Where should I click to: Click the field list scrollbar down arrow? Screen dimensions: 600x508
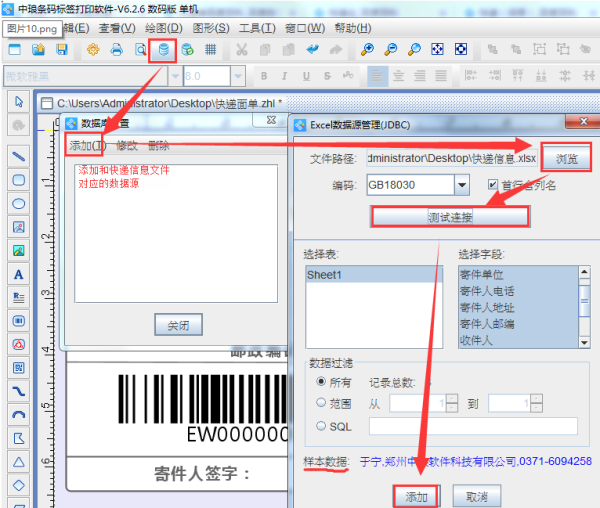[584, 342]
